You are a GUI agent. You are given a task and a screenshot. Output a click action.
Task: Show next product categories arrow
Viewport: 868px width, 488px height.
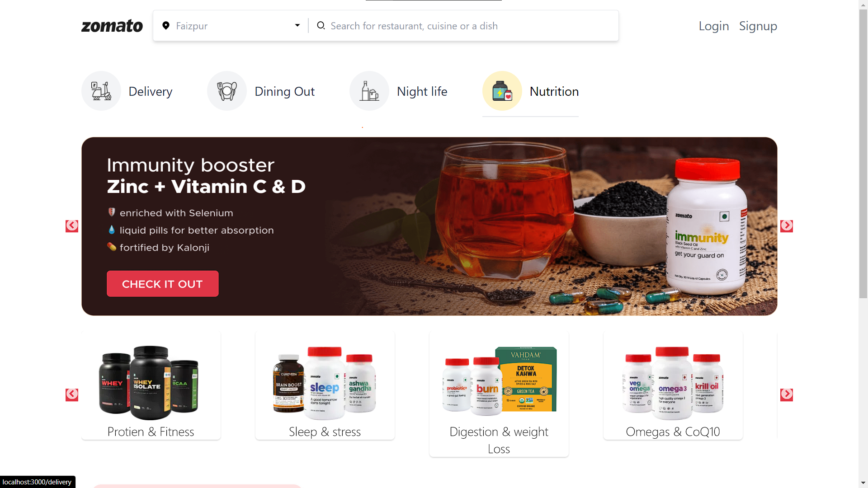tap(787, 394)
